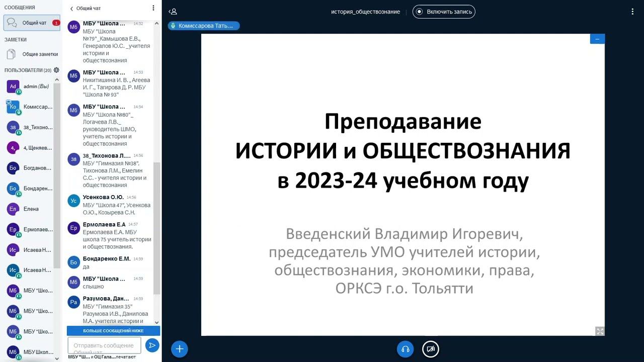Minimize the presentation with the blue dash button
This screenshot has height=362, width=644.
pyautogui.click(x=597, y=39)
